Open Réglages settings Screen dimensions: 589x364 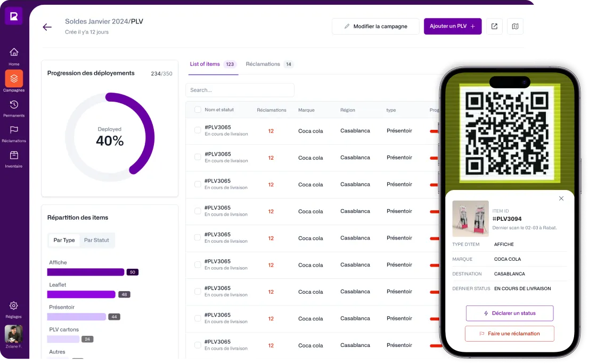13,309
